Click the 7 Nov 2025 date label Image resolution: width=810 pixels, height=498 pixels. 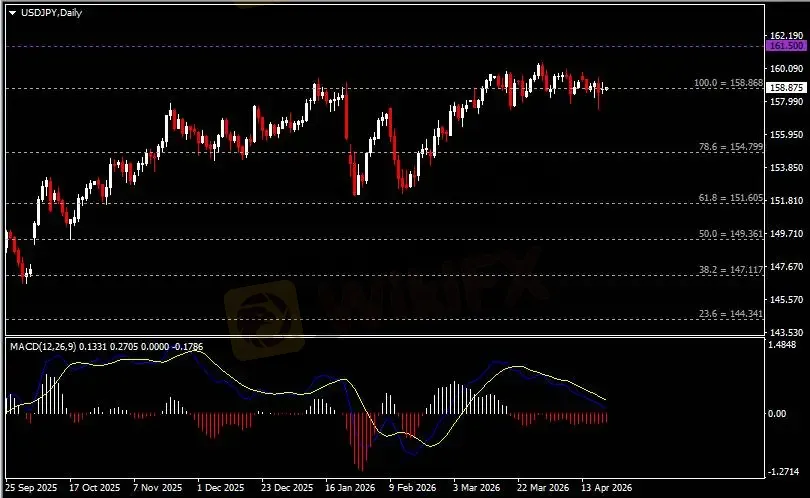click(158, 488)
